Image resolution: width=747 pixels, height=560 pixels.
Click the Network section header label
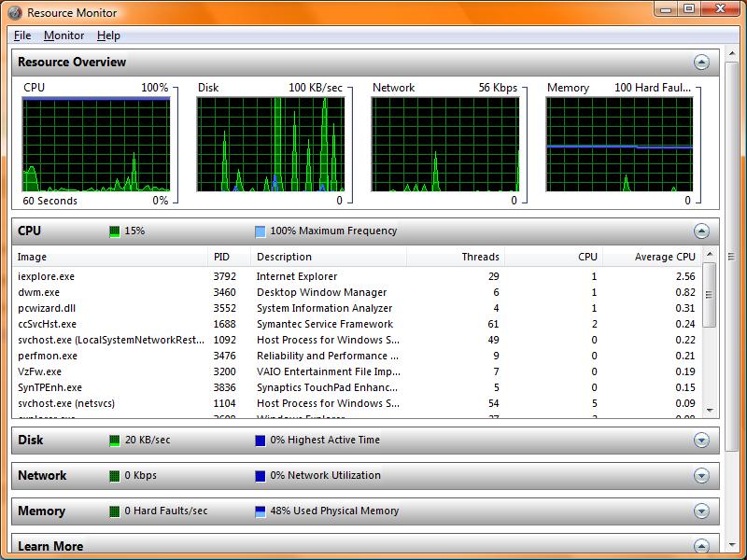tap(42, 475)
